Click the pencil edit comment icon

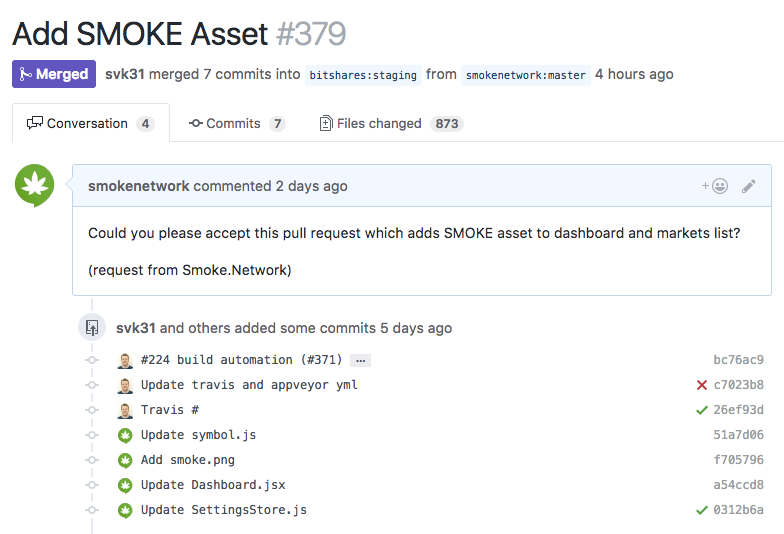pos(748,186)
